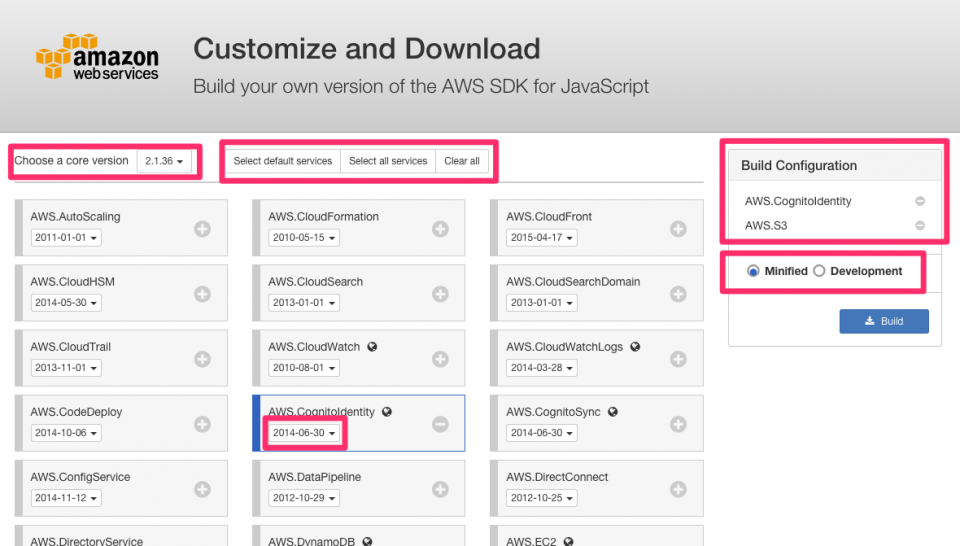Image resolution: width=960 pixels, height=546 pixels.
Task: Select the Minified radio option
Action: [x=753, y=271]
